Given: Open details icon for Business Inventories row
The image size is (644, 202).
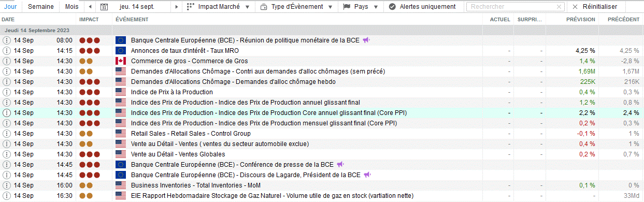Looking at the screenshot, I should tap(7, 185).
